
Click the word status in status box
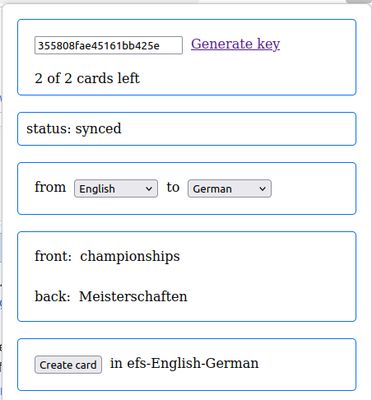(49, 129)
